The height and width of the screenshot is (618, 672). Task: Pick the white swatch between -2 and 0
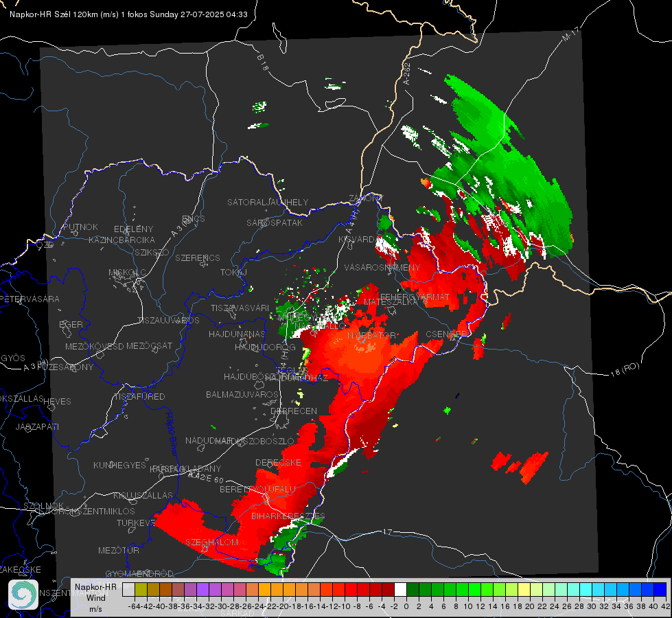[400, 590]
